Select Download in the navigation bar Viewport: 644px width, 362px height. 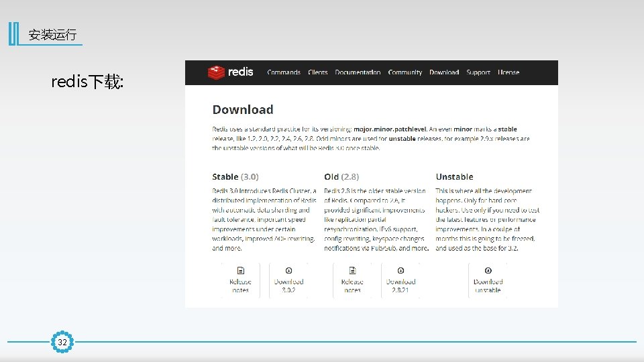pyautogui.click(x=444, y=72)
